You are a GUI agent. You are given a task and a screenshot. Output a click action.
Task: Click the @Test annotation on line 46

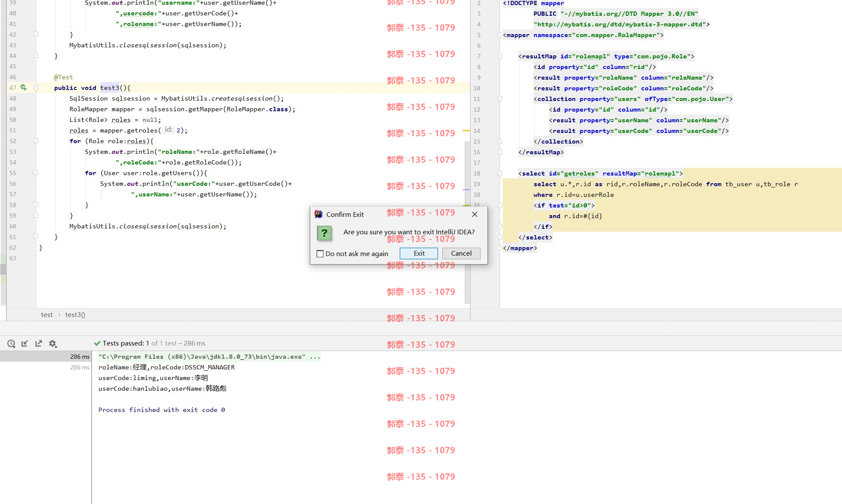tap(63, 77)
